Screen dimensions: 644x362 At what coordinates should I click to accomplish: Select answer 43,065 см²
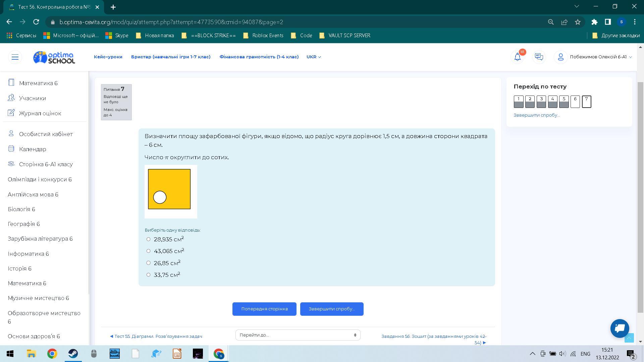pyautogui.click(x=148, y=251)
